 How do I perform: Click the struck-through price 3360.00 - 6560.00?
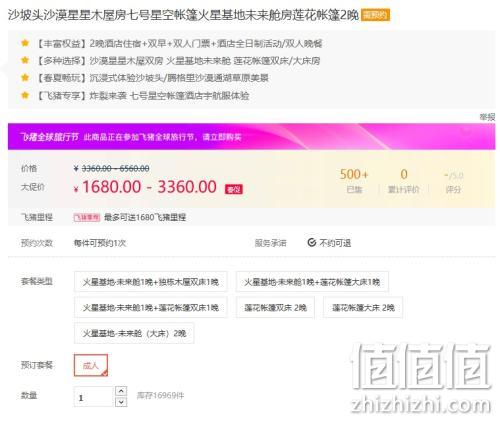pyautogui.click(x=115, y=168)
